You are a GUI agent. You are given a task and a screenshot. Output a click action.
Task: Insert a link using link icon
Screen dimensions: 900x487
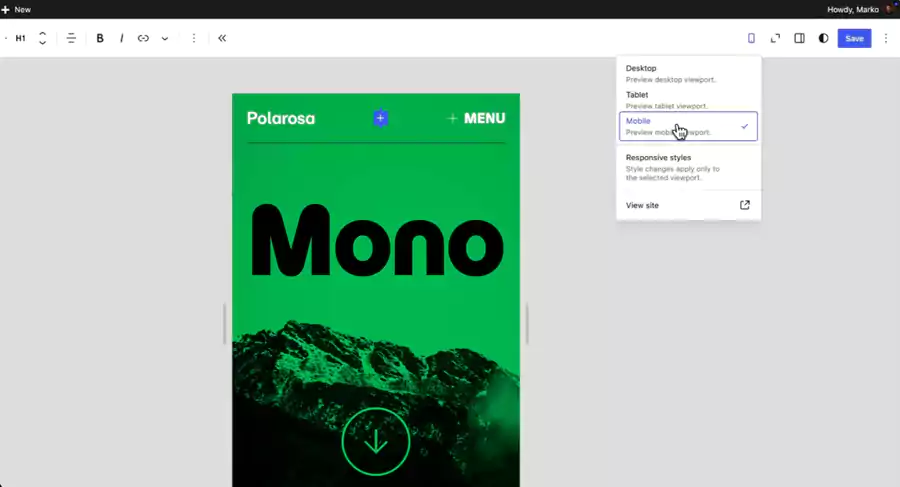(x=143, y=38)
